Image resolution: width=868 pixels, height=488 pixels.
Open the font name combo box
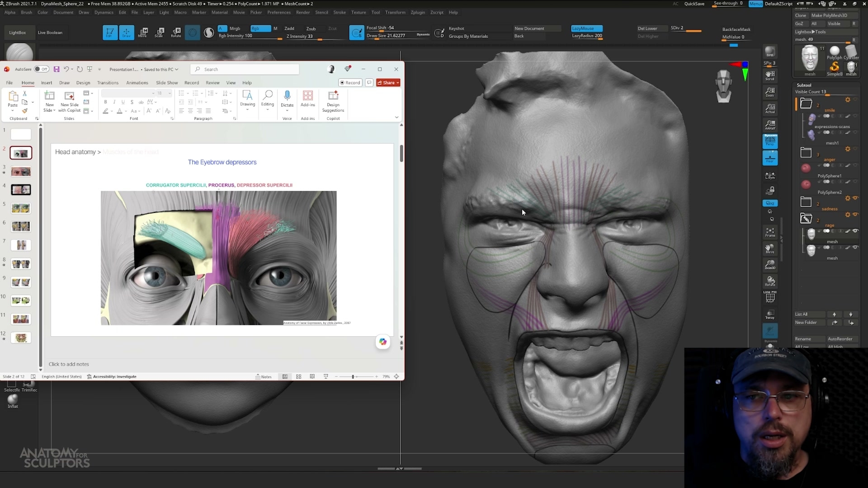point(128,93)
